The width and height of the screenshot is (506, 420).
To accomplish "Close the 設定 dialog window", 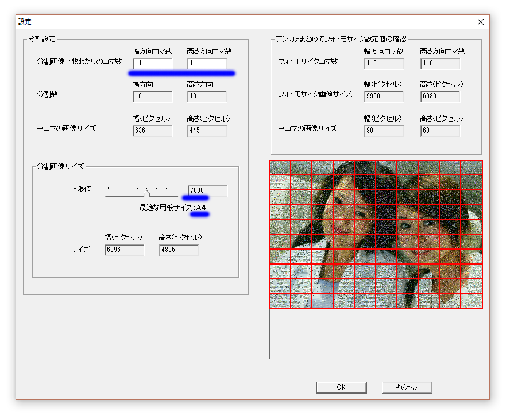I will pyautogui.click(x=481, y=22).
